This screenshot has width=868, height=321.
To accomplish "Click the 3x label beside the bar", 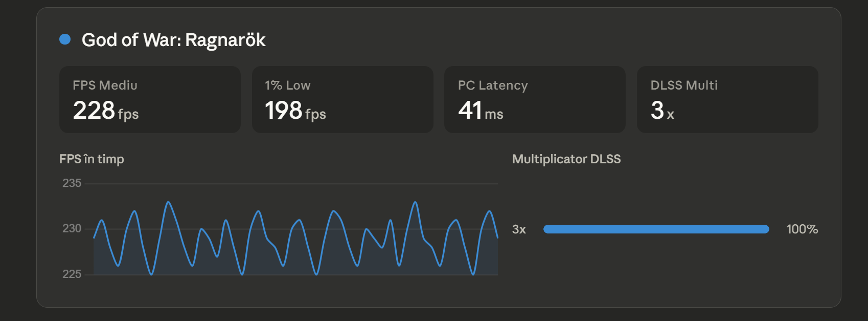I will click(519, 229).
